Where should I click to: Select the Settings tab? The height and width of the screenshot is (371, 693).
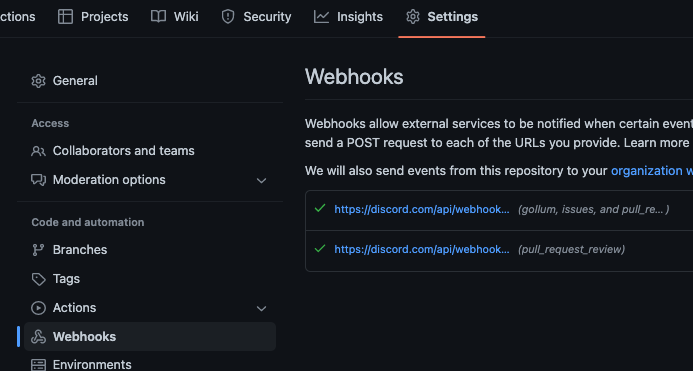[442, 17]
